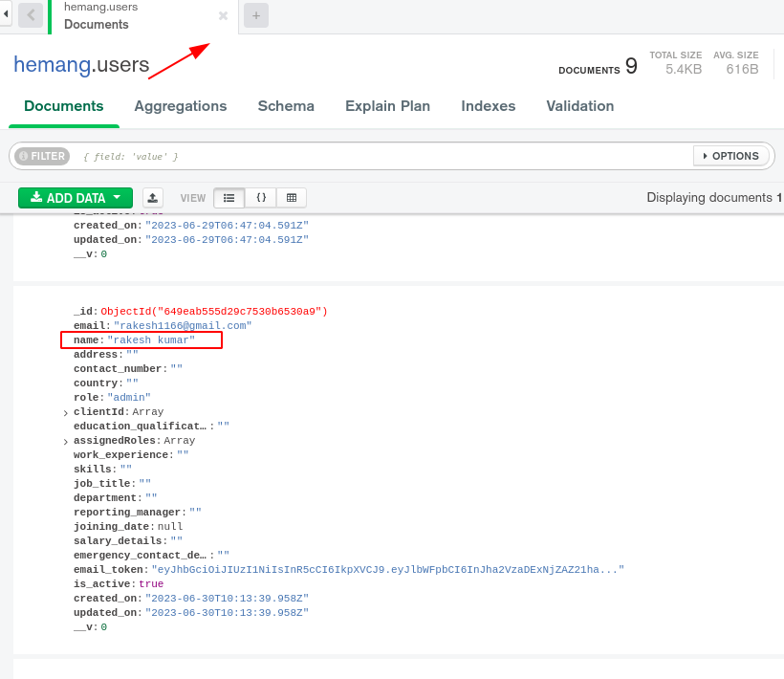Switch to table view
Image resolution: width=784 pixels, height=679 pixels.
292,198
